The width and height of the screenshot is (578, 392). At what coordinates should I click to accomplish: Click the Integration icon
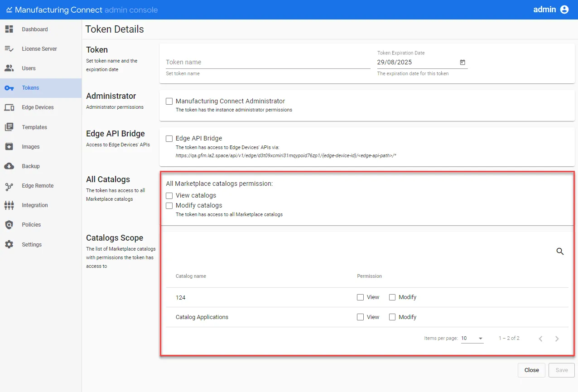coord(9,205)
